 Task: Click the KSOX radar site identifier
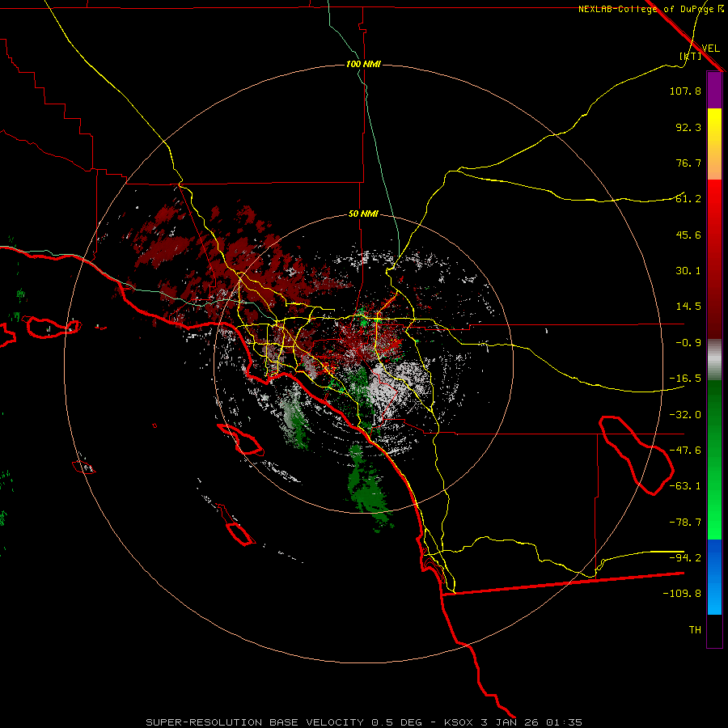coord(459,722)
